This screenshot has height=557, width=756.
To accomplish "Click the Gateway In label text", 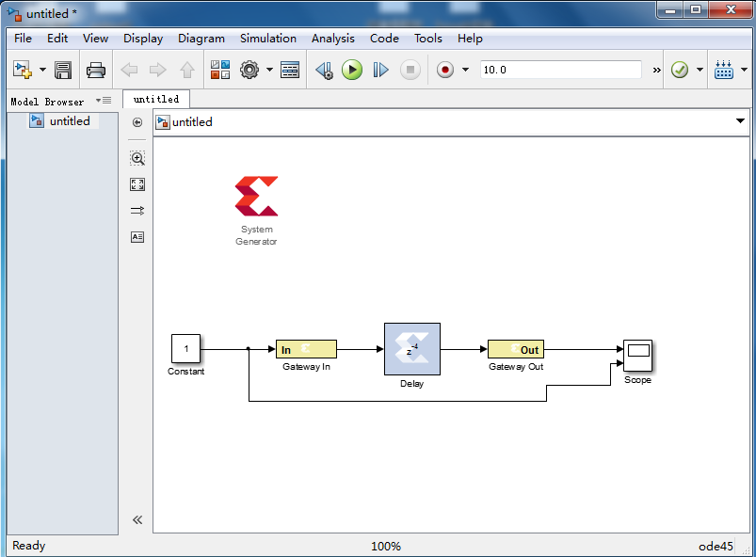I will (306, 367).
